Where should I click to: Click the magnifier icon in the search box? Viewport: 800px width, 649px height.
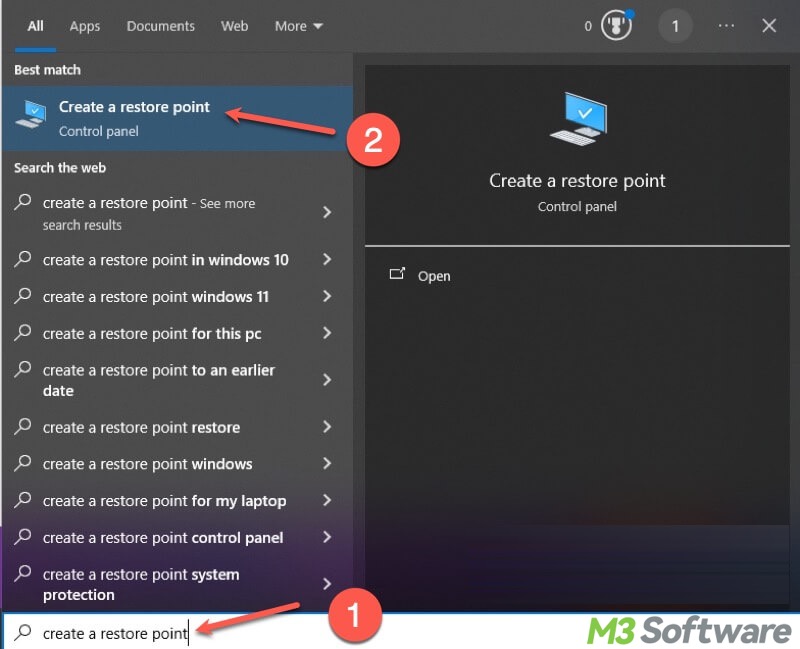pos(23,633)
